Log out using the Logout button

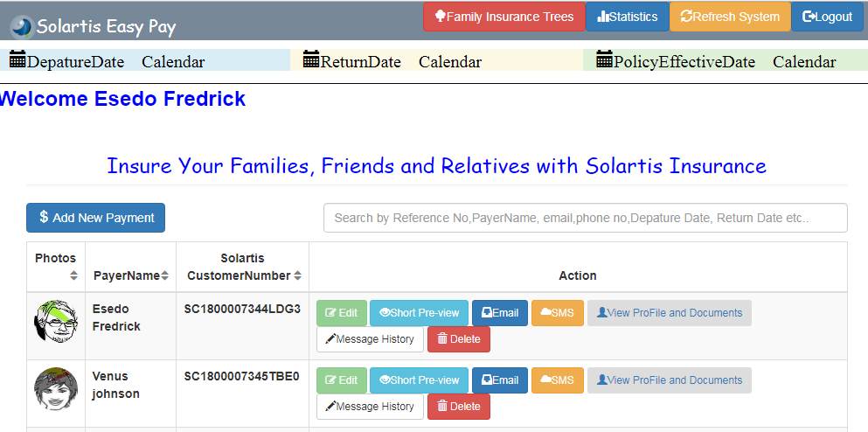[827, 17]
